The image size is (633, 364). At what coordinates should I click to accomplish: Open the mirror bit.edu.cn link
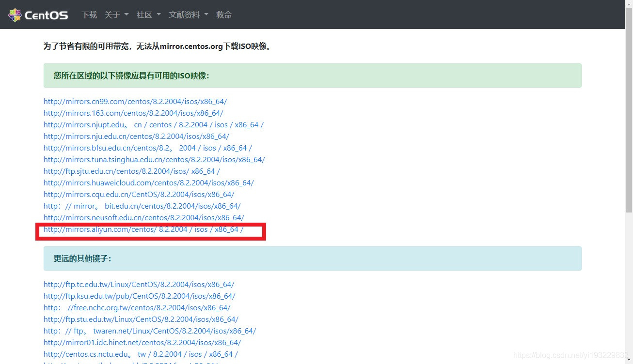[x=142, y=206]
